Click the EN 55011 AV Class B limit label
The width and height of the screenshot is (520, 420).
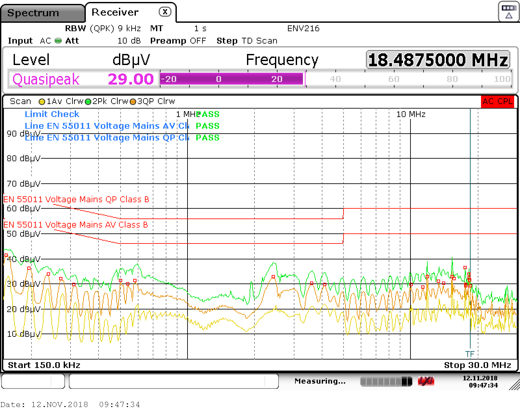(x=76, y=225)
